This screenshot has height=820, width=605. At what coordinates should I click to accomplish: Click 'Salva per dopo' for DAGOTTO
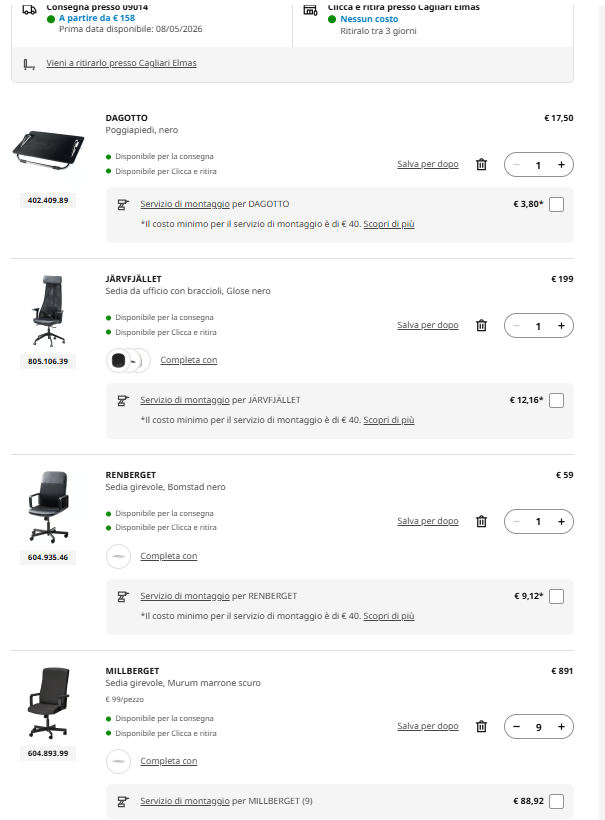[427, 164]
